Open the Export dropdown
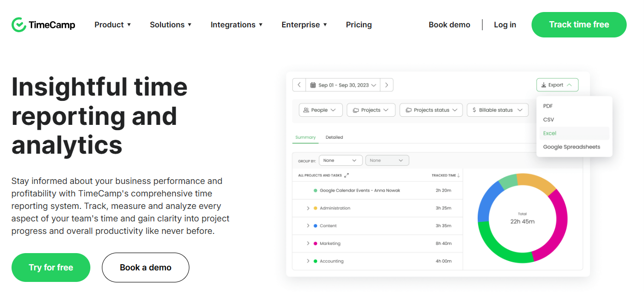Screen dimensions: 644x292 pos(557,85)
